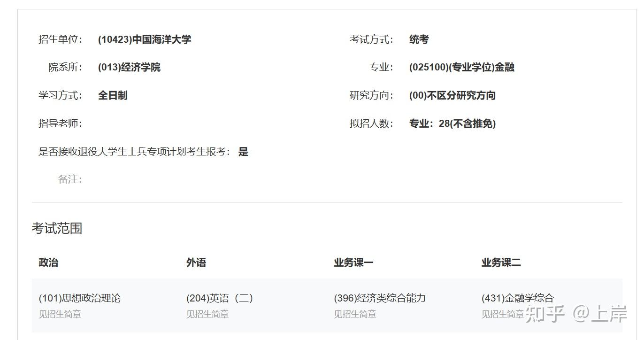Click the 指导老师 field label
The image size is (644, 340).
(x=60, y=124)
